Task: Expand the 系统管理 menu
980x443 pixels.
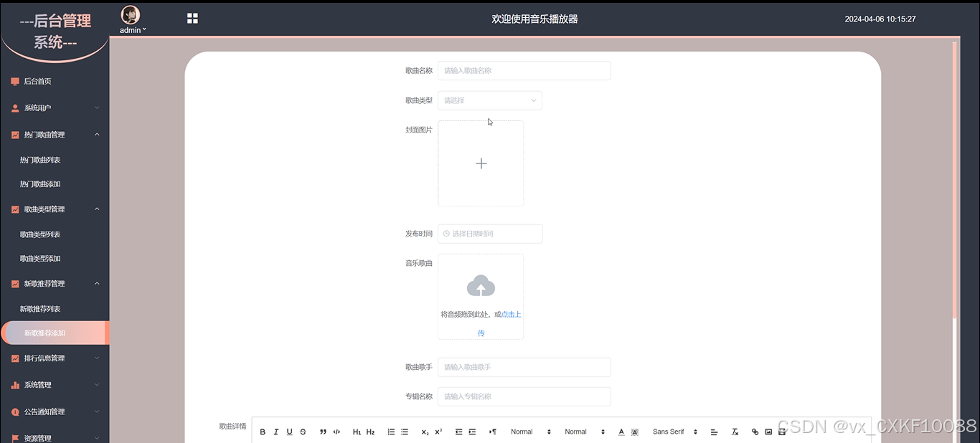Action: (55, 385)
